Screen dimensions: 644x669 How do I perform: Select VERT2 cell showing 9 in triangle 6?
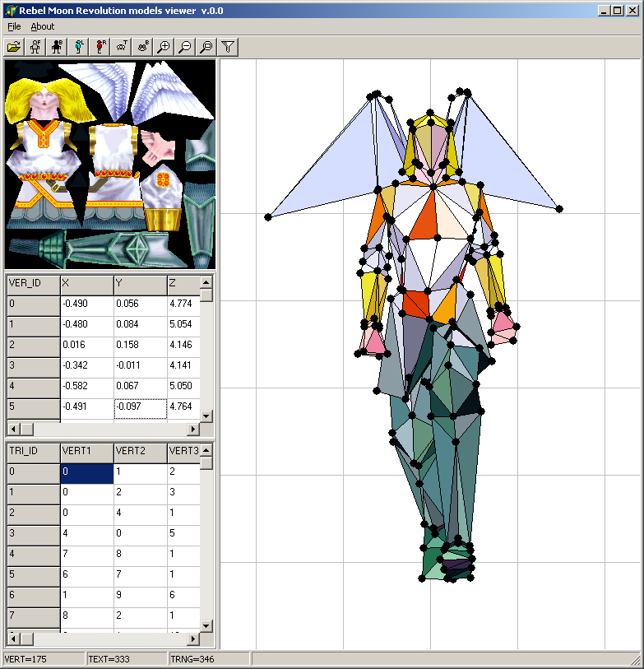coord(141,597)
